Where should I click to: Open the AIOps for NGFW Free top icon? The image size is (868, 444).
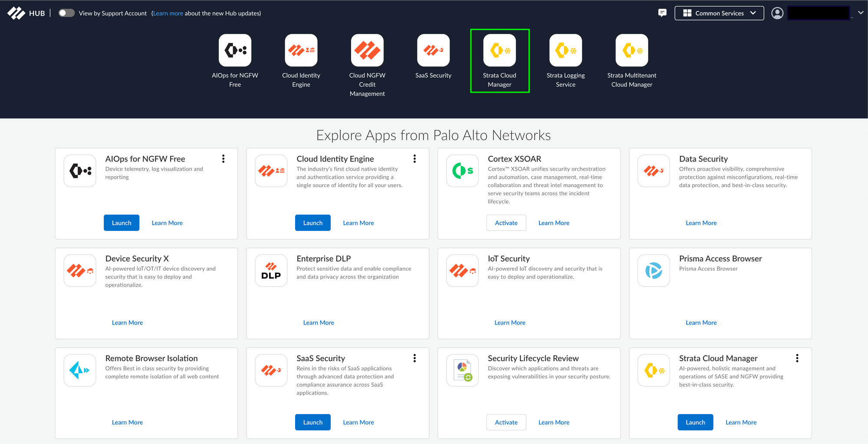pyautogui.click(x=235, y=50)
